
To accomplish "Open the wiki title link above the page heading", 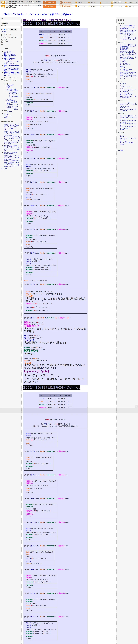I will point(37,14).
